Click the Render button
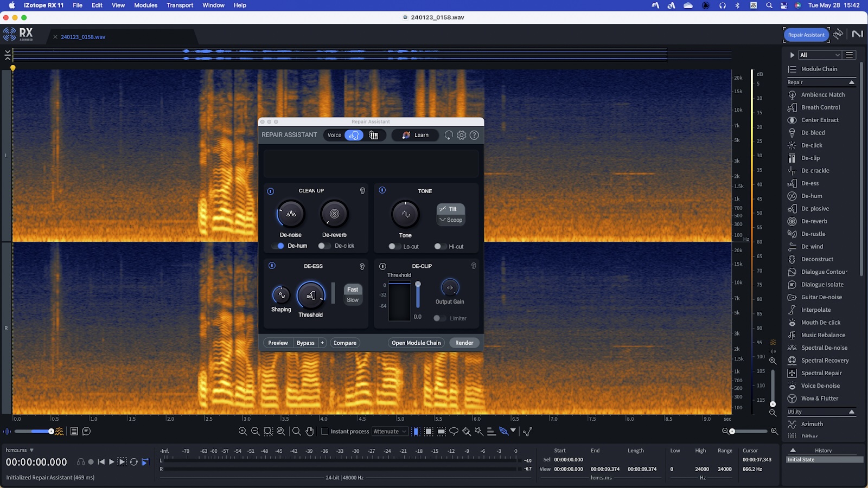This screenshot has width=868, height=488. click(x=464, y=343)
